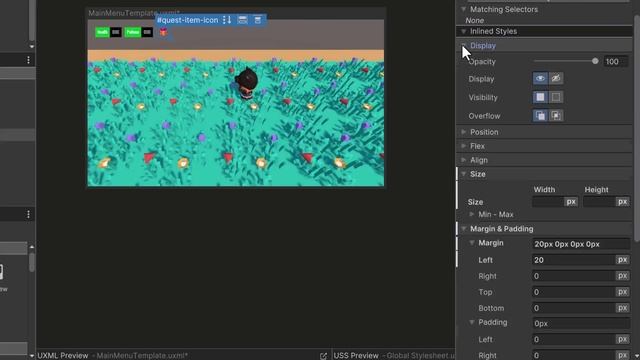The image size is (640, 360).
Task: Select the Overflow hidden option
Action: tap(556, 116)
